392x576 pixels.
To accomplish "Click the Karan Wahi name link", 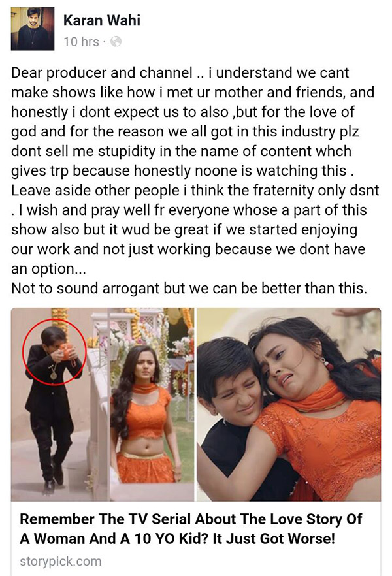I will [x=102, y=20].
